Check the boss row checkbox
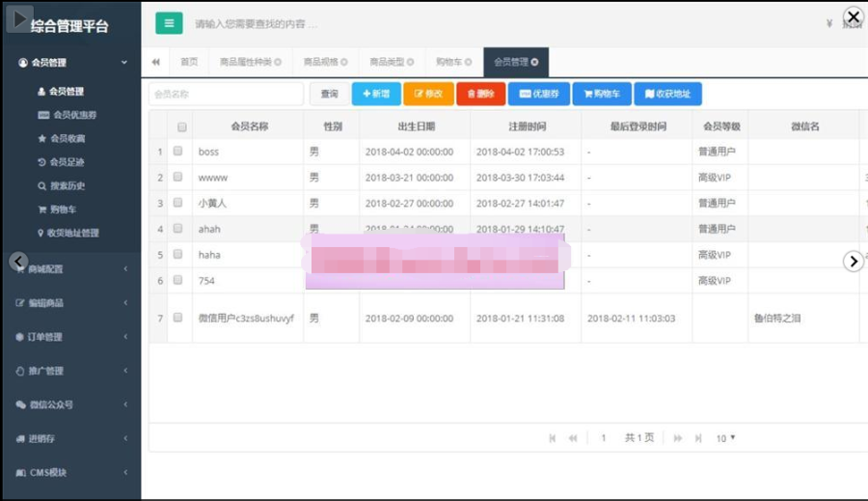This screenshot has height=501, width=868. pos(177,151)
